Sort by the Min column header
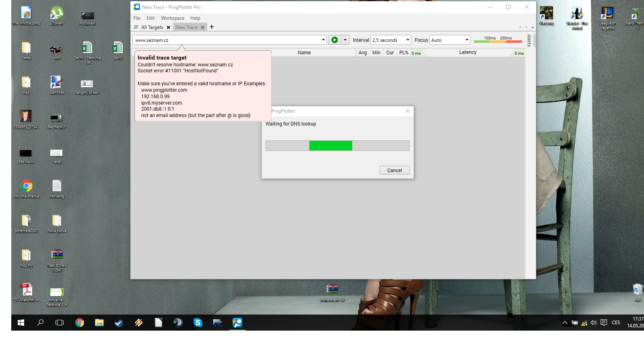The image size is (644, 362). pos(376,53)
